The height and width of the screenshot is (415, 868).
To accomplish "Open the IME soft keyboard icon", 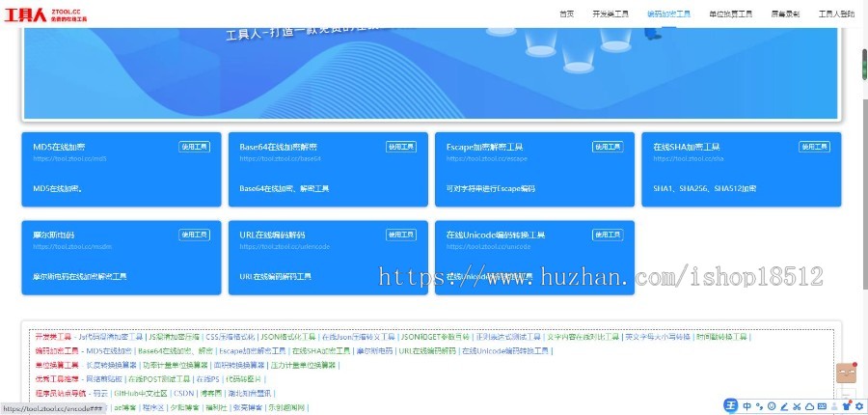I will [x=822, y=406].
